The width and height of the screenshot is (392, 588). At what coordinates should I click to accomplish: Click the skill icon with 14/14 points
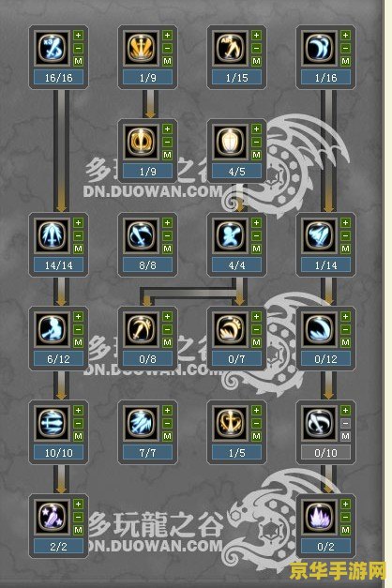click(53, 235)
